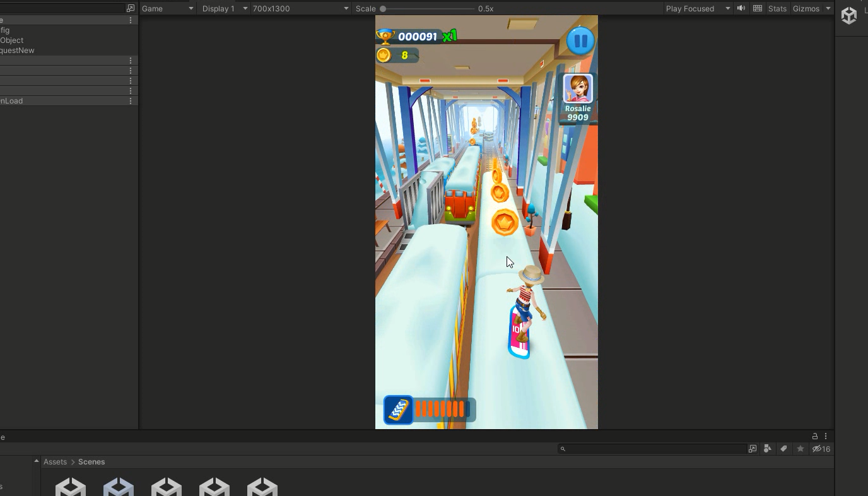Click the favorites star icon in Project

coord(800,449)
